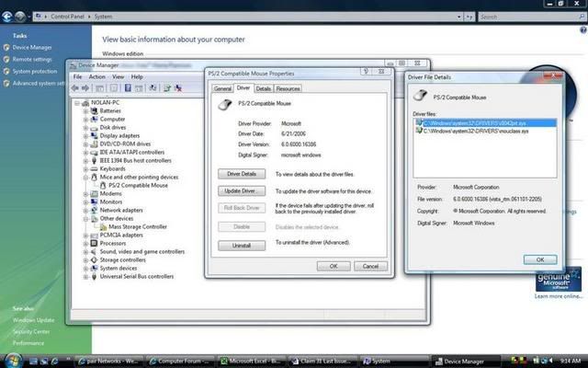The width and height of the screenshot is (588, 368).
Task: Click the mouse icon on the Driver tab
Action: click(x=225, y=104)
